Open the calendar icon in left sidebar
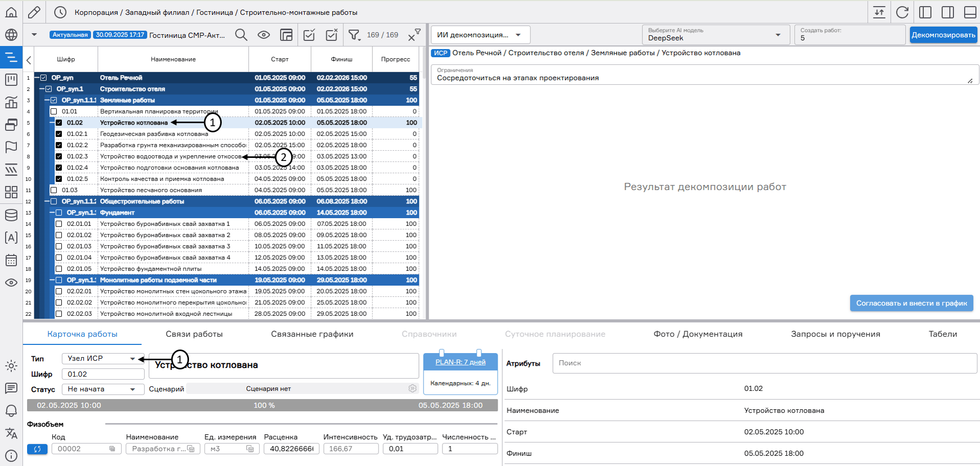The width and height of the screenshot is (980, 466). pos(11,260)
